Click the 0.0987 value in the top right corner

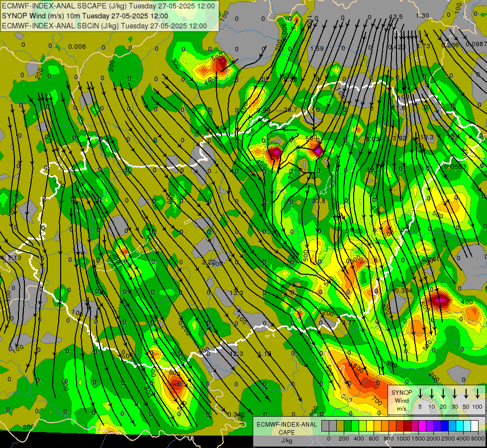point(477,44)
